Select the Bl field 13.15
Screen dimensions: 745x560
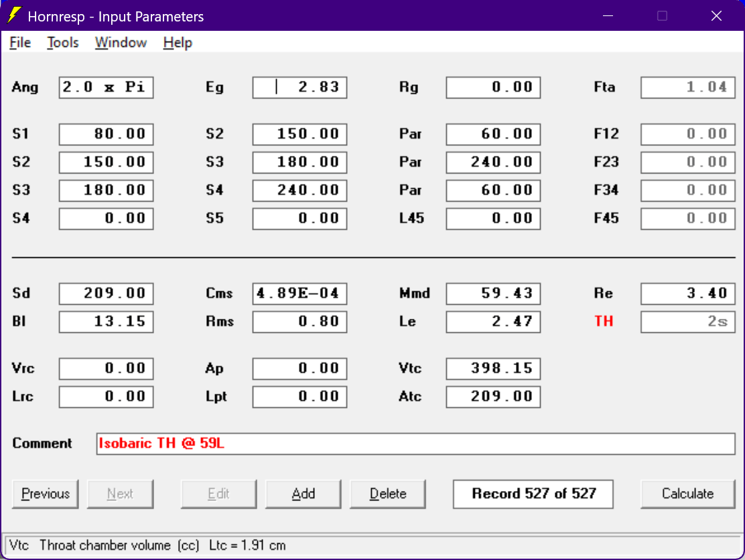106,322
